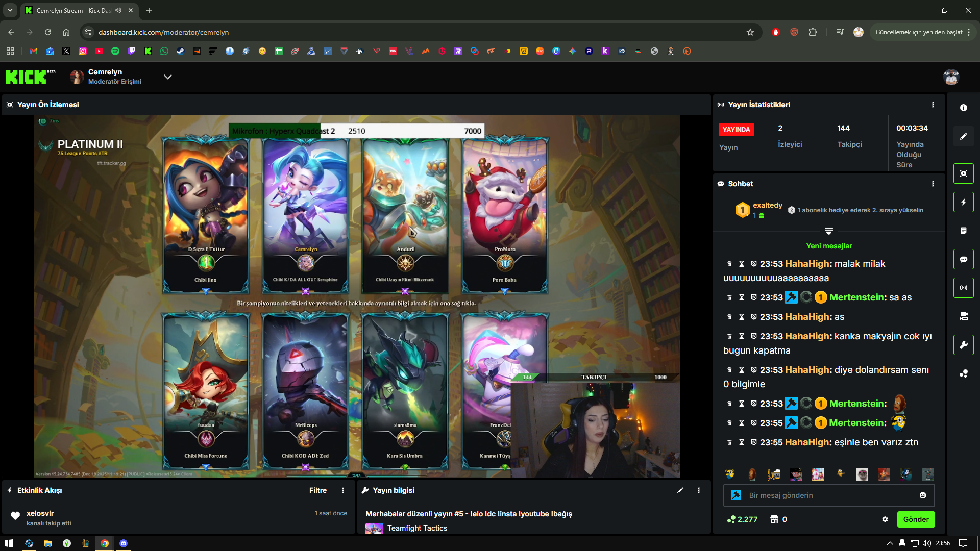Expand the Cemrelyn channel selector chevron
The height and width of the screenshot is (551, 980).
(x=168, y=77)
